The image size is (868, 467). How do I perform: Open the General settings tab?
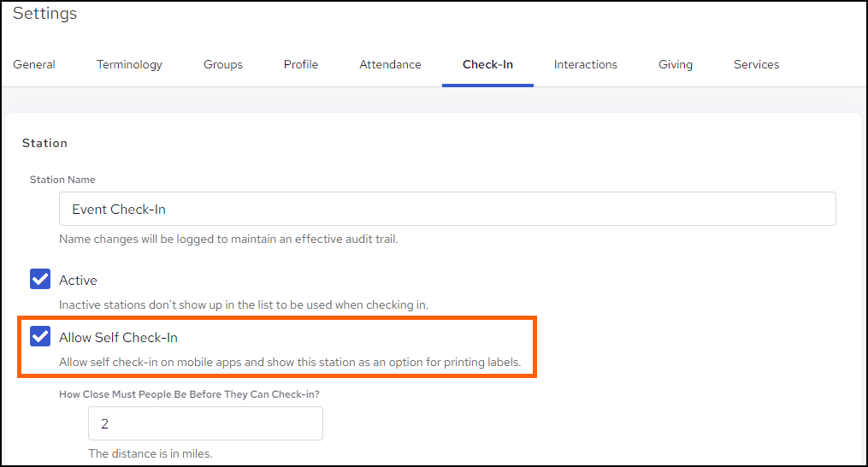pos(34,64)
